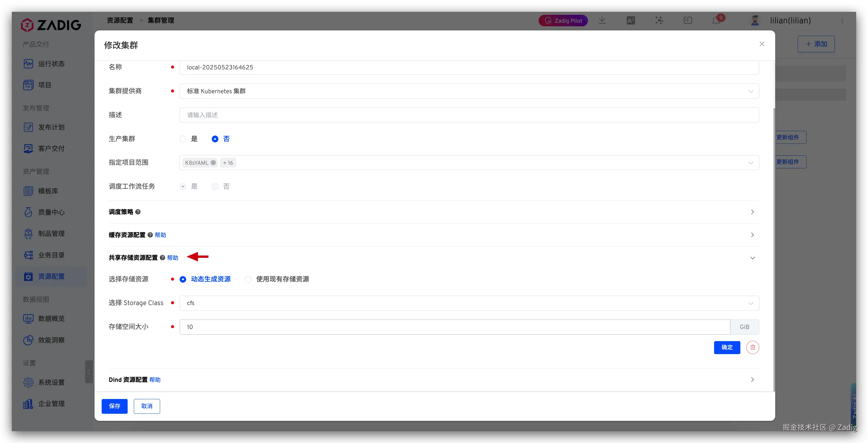Image resolution: width=868 pixels, height=443 pixels.
Task: Open the notification bell icon
Action: (x=716, y=21)
